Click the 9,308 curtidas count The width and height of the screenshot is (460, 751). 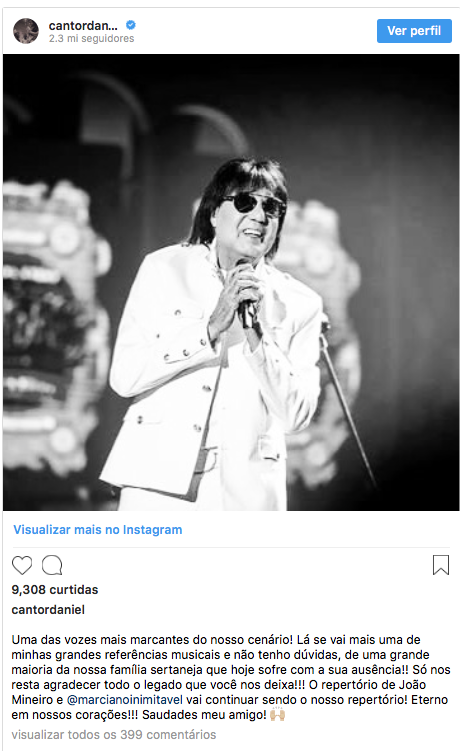pos(55,590)
